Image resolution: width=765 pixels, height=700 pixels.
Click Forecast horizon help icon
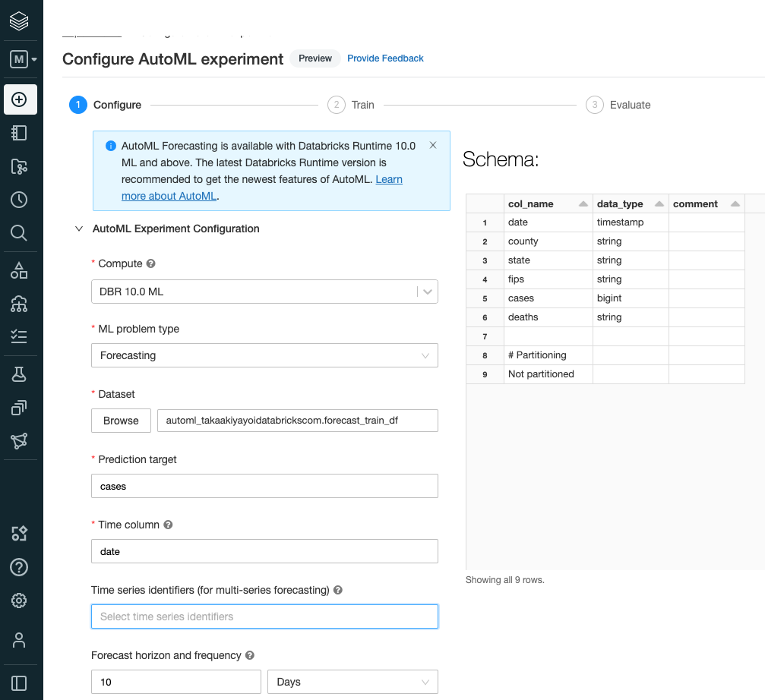(250, 655)
